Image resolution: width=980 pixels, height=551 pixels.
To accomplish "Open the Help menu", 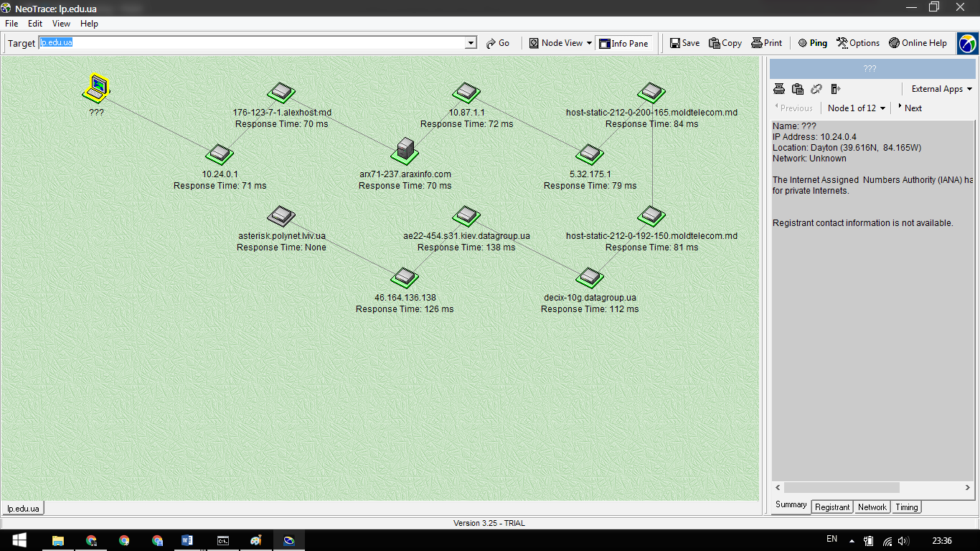I will (89, 24).
